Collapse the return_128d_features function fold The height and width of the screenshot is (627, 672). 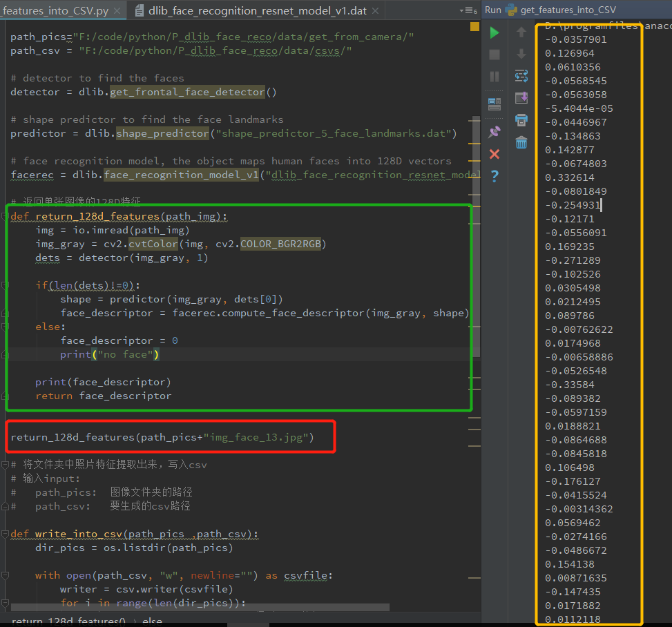[x=5, y=216]
